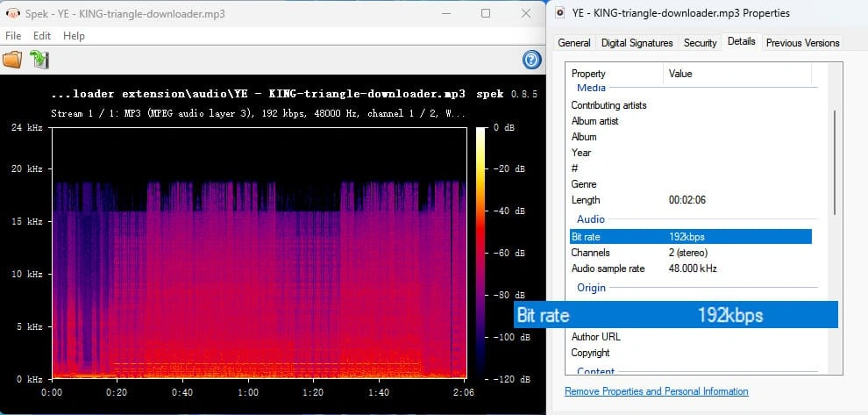Click the Remove Properties and Personal Information link

point(657,391)
